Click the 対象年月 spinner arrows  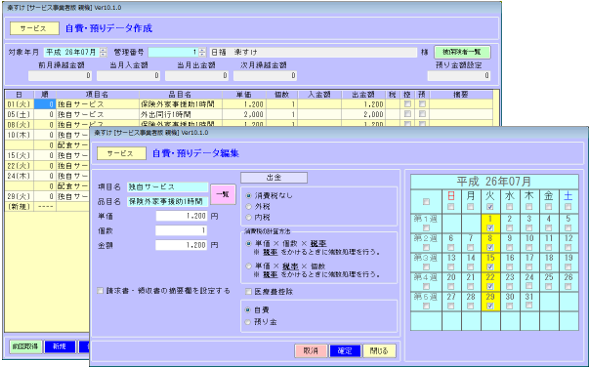pyautogui.click(x=103, y=52)
